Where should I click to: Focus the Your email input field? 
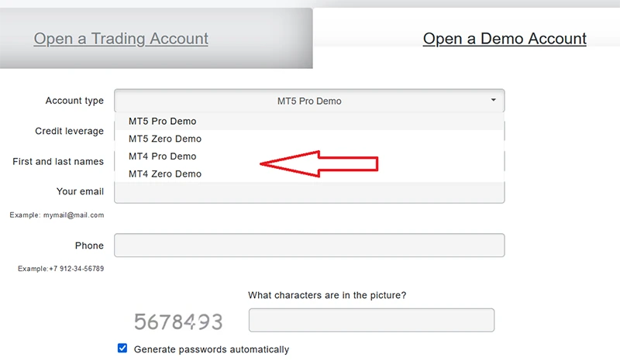309,193
